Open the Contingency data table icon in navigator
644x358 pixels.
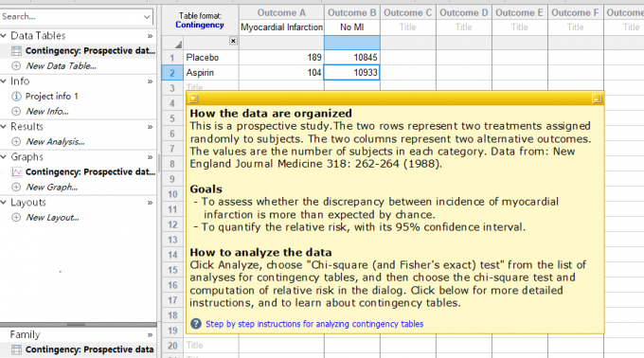point(16,51)
